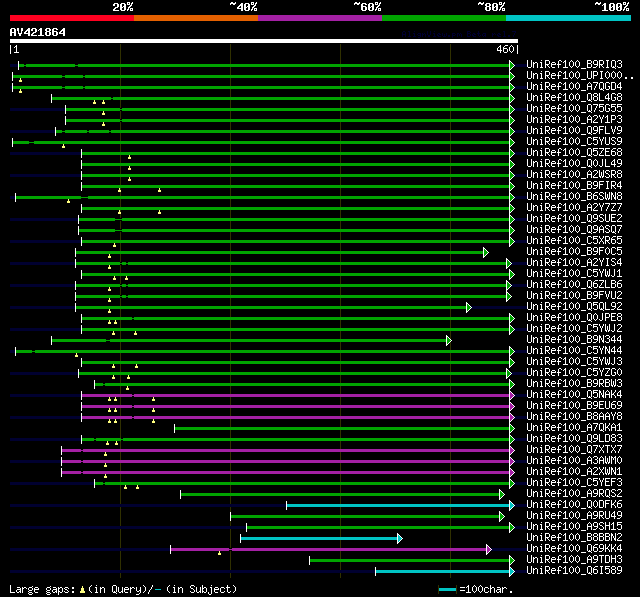Select label UniRef100_B9F0C5
This screenshot has height=597, width=640.
pos(574,251)
